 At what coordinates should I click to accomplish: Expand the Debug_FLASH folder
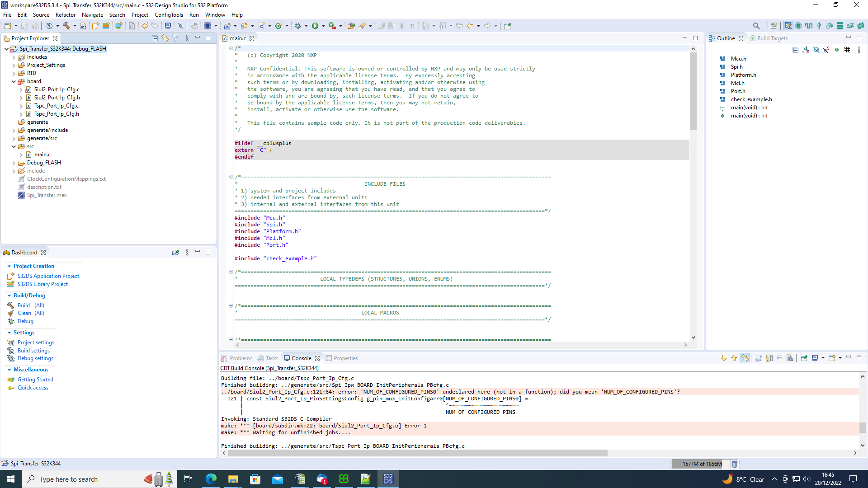14,163
